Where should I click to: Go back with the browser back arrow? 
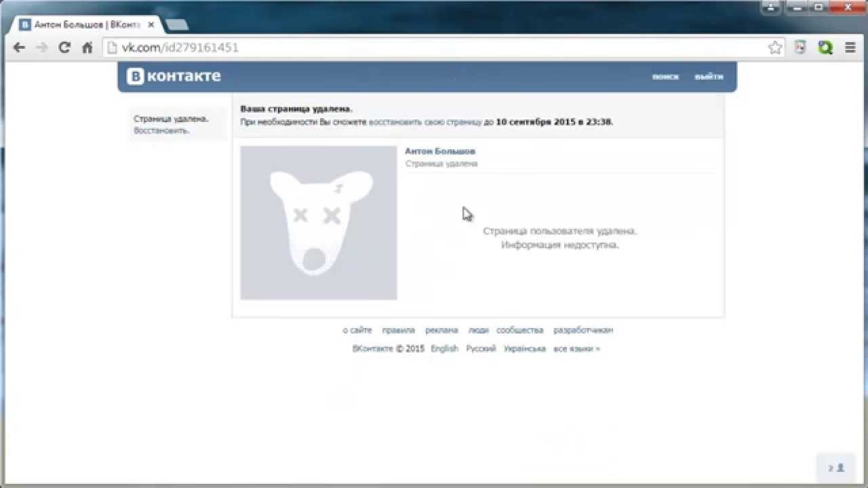tap(19, 47)
